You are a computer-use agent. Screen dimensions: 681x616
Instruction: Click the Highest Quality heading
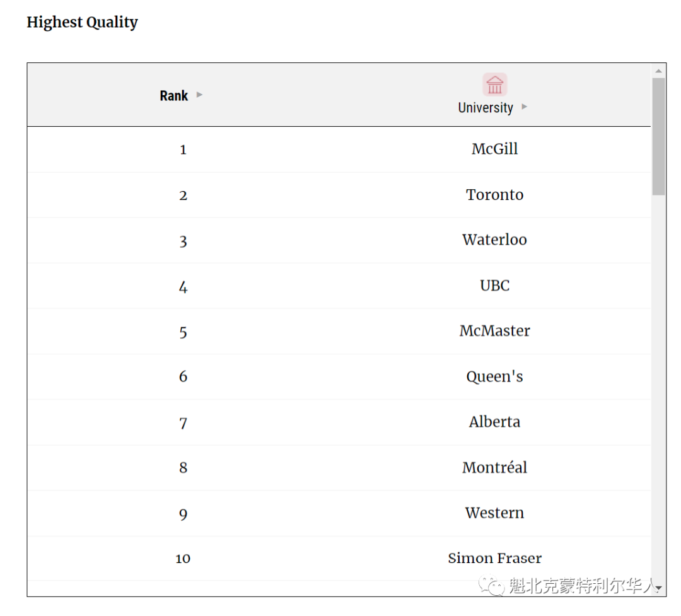pyautogui.click(x=82, y=22)
